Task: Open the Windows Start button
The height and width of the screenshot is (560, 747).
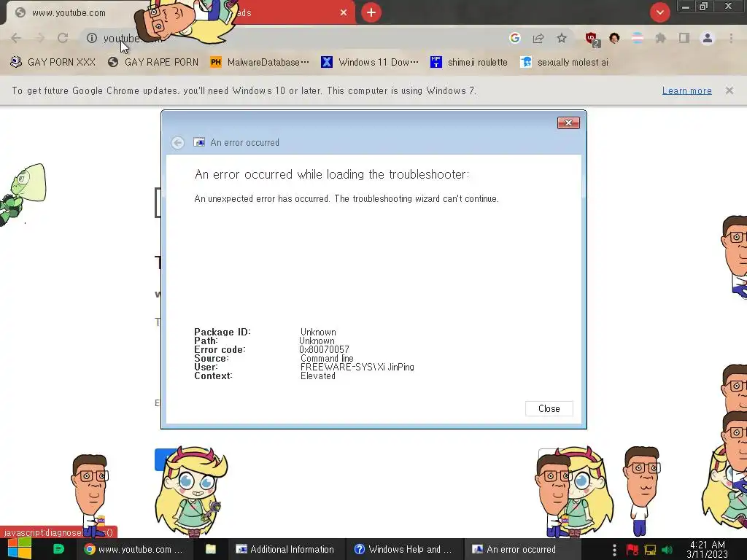Action: click(x=19, y=549)
